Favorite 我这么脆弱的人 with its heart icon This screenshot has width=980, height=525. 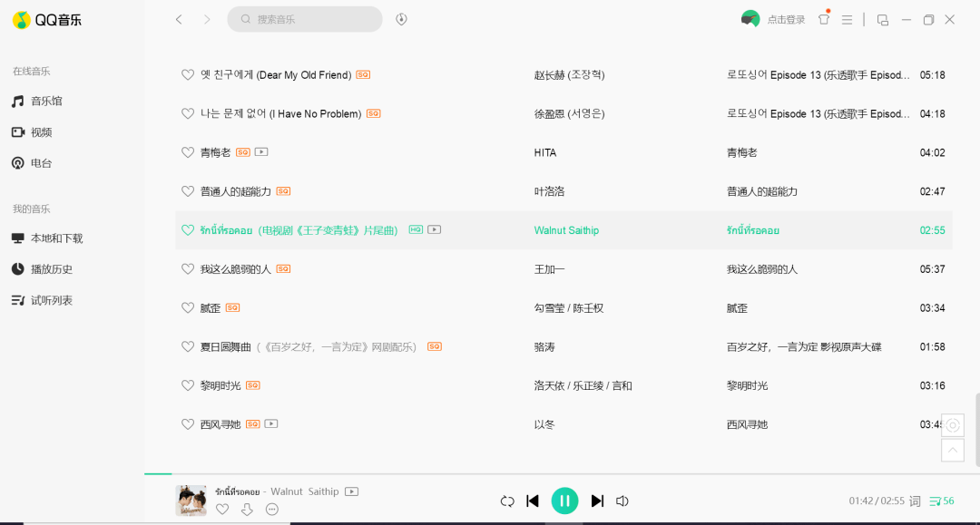188,269
